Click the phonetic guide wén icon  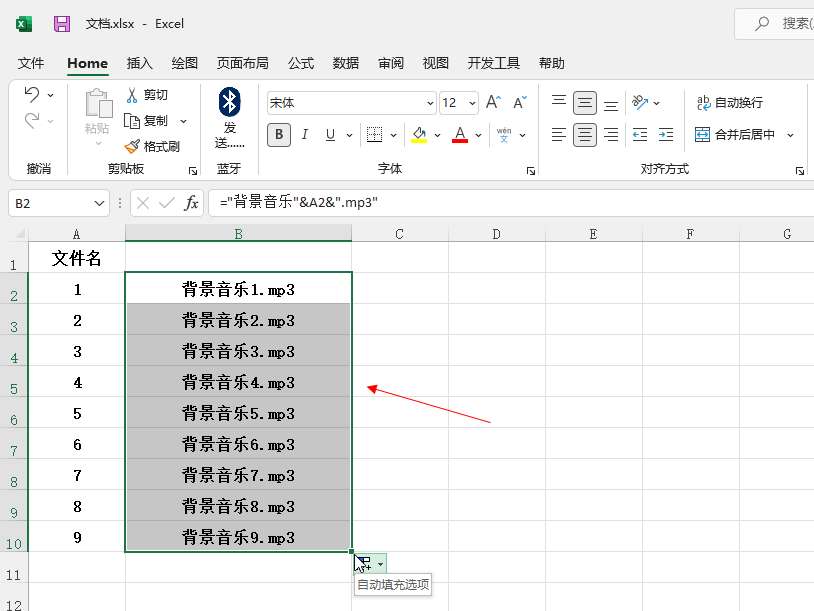[x=504, y=134]
